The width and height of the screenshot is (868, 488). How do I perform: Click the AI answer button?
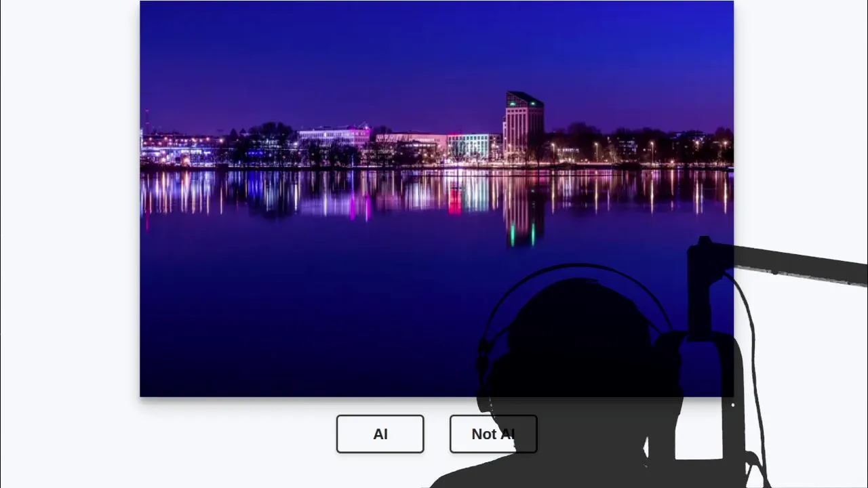[x=380, y=434]
